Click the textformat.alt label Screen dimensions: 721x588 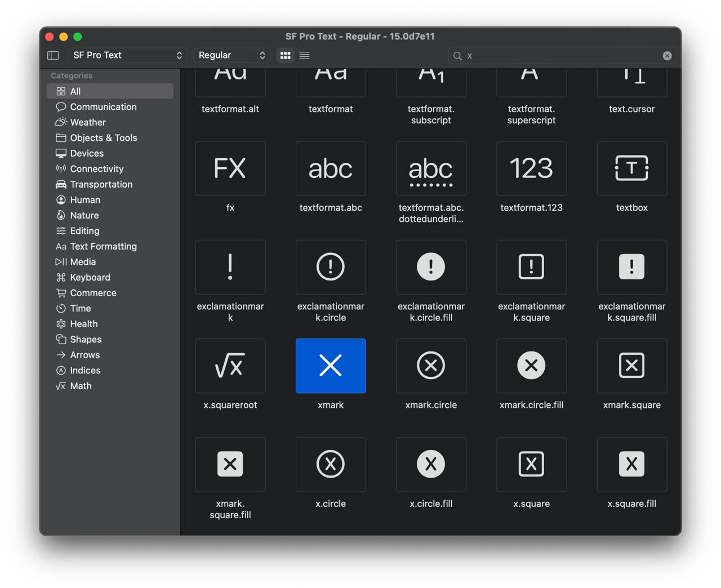(230, 109)
